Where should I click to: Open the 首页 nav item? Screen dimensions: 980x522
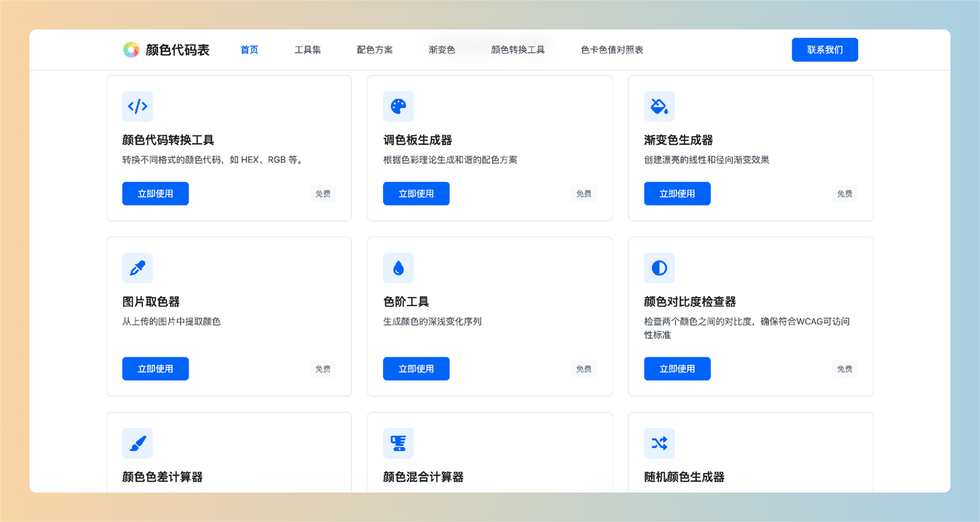[250, 50]
